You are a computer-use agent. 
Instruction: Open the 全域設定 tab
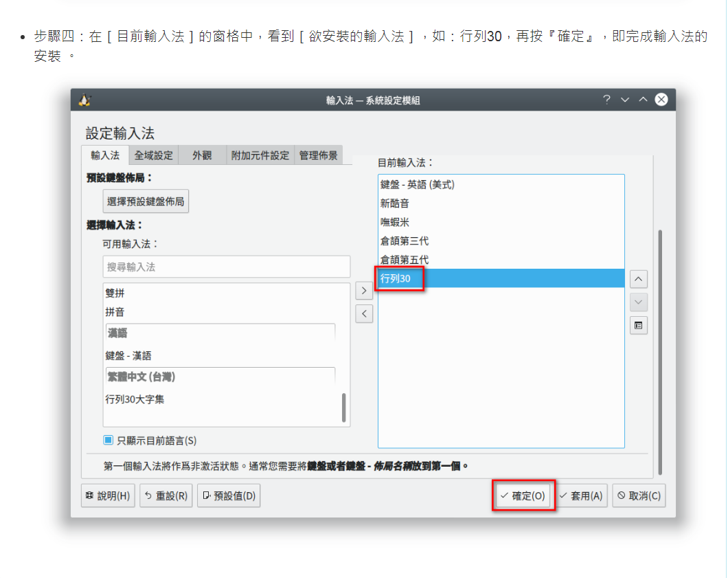click(153, 155)
